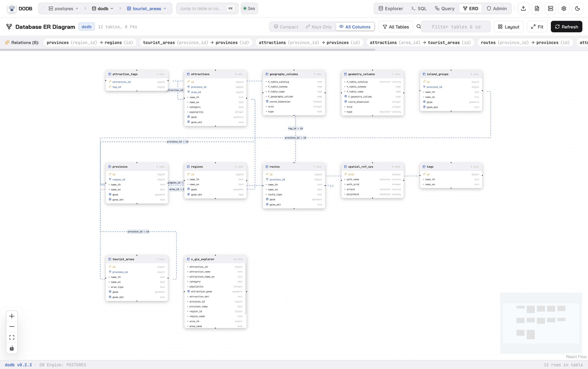Select provinces region_id to regions relation chip

(90, 42)
